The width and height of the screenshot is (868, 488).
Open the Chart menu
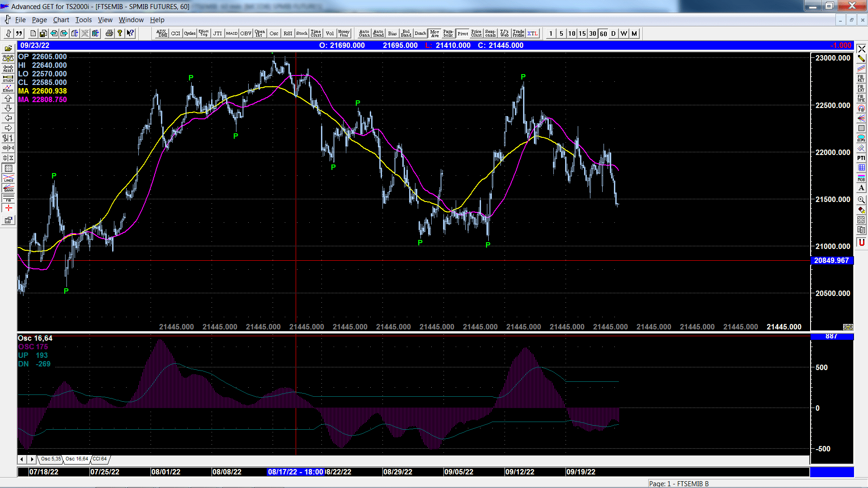61,20
